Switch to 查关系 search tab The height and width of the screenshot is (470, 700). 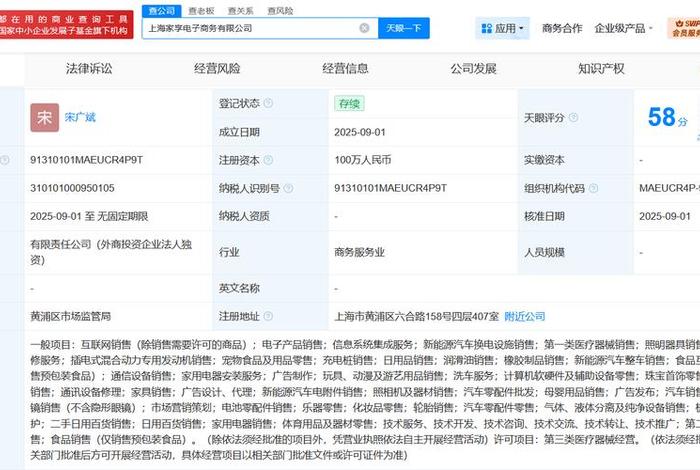click(240, 11)
